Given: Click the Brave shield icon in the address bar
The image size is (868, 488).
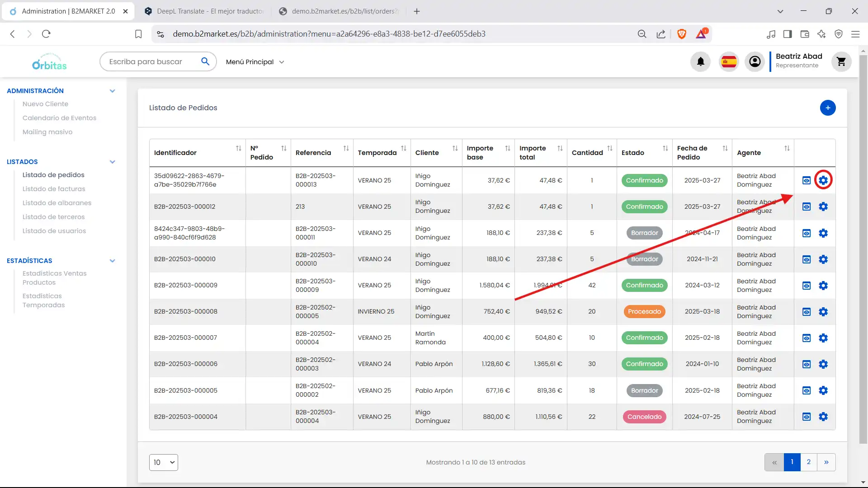Looking at the screenshot, I should coord(682,33).
